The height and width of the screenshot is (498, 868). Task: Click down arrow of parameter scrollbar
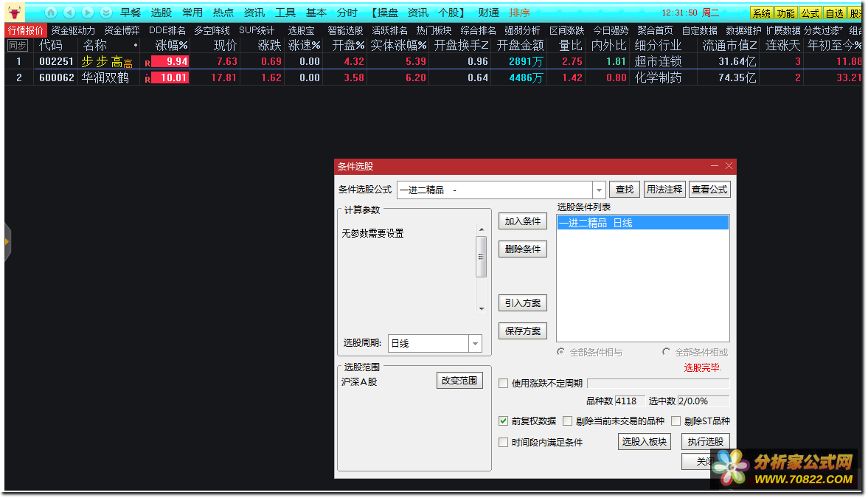click(x=481, y=308)
